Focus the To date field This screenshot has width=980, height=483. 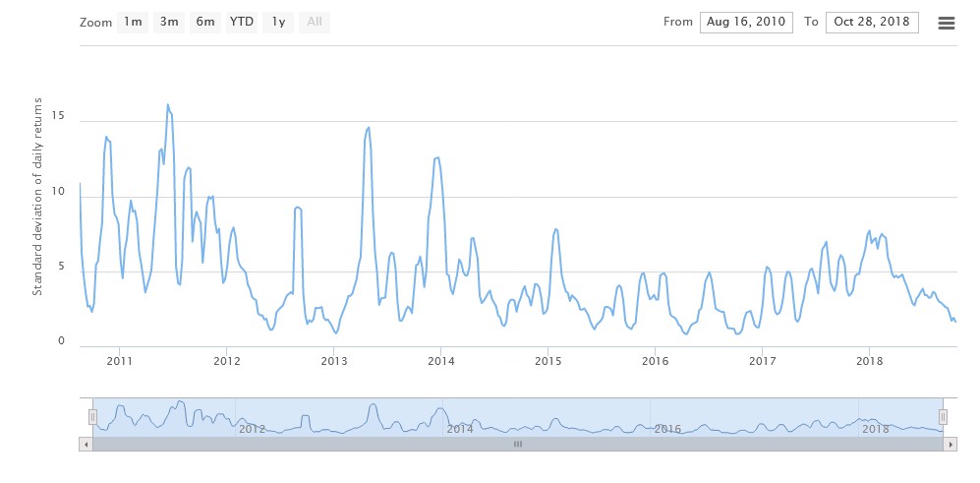pos(873,22)
